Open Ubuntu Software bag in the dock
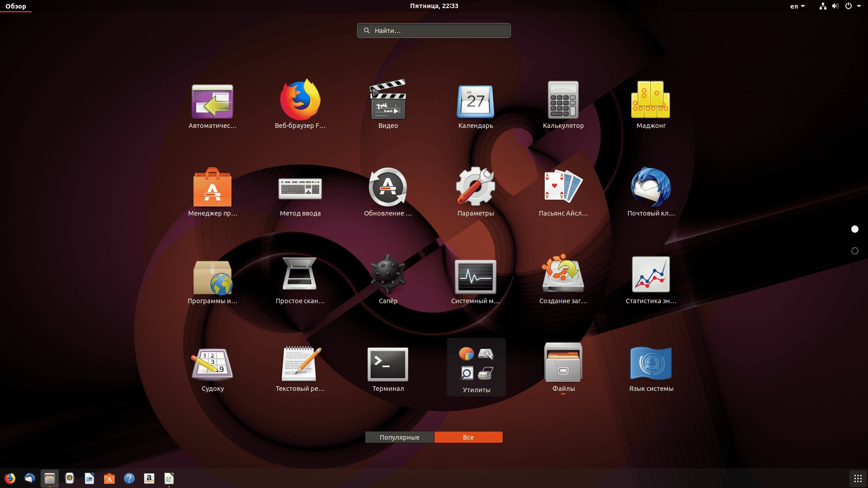 (109, 478)
